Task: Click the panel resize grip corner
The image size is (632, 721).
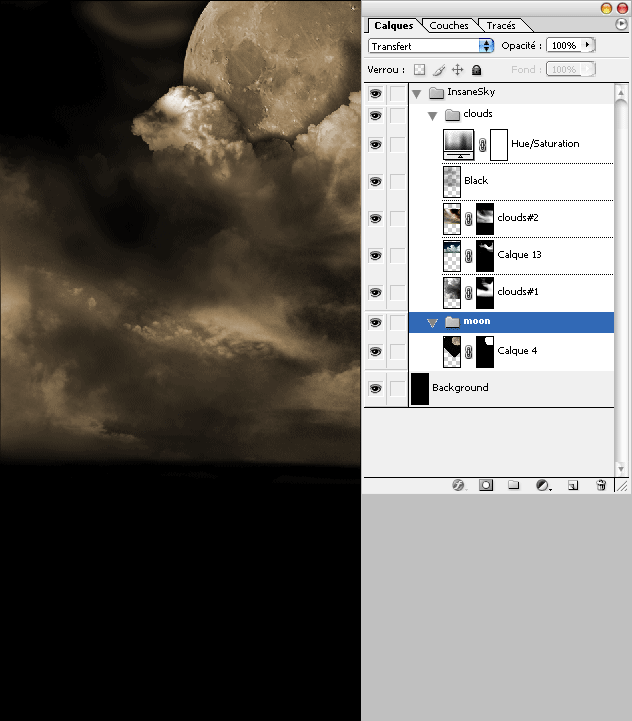Action: 622,486
